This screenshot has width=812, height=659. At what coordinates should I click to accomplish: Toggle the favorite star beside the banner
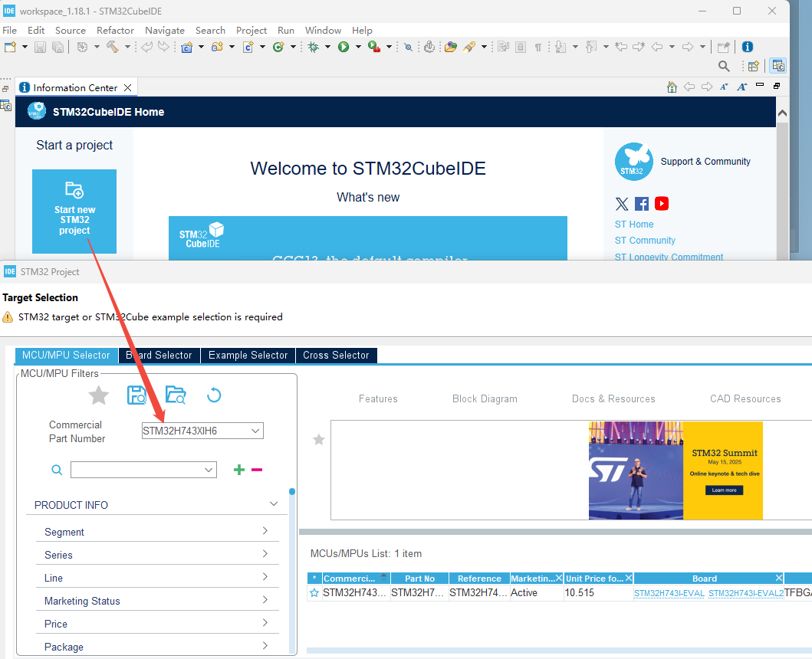[319, 440]
